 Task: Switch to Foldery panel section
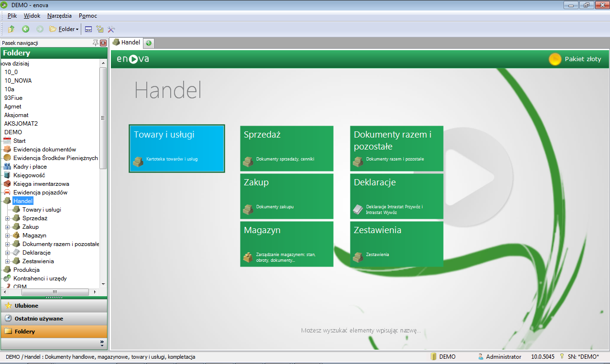pyautogui.click(x=54, y=332)
